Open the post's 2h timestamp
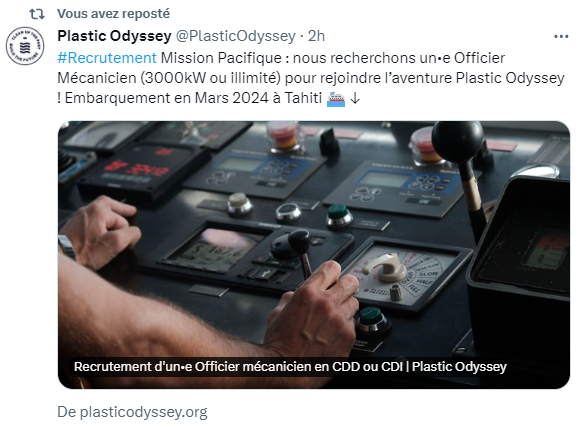This screenshot has width=581, height=430. pyautogui.click(x=316, y=36)
